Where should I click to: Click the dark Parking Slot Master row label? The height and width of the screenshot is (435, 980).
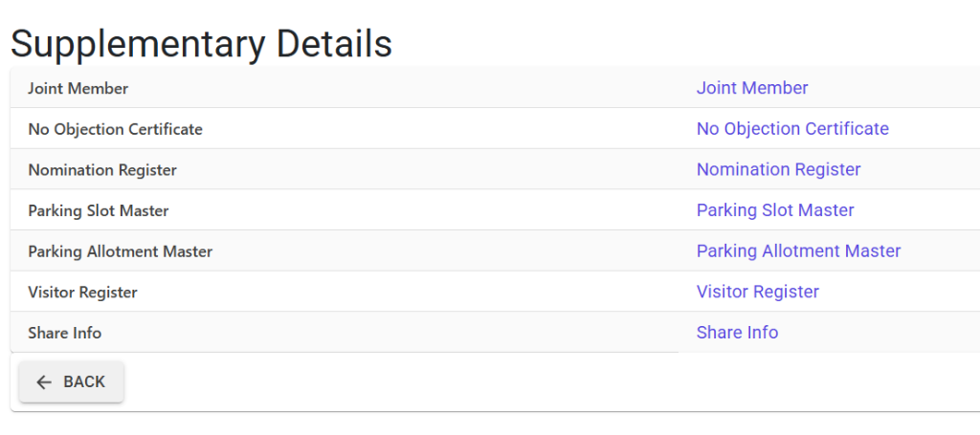[99, 211]
